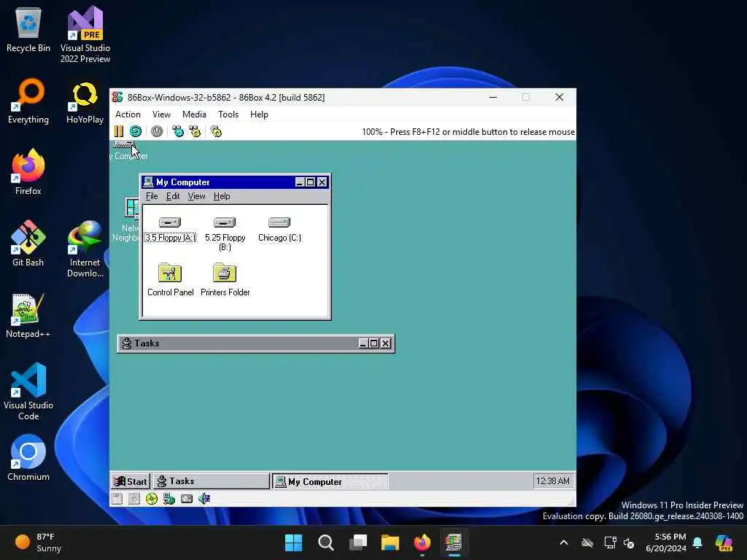Open Windows taskbar search
The width and height of the screenshot is (747, 560).
326,542
